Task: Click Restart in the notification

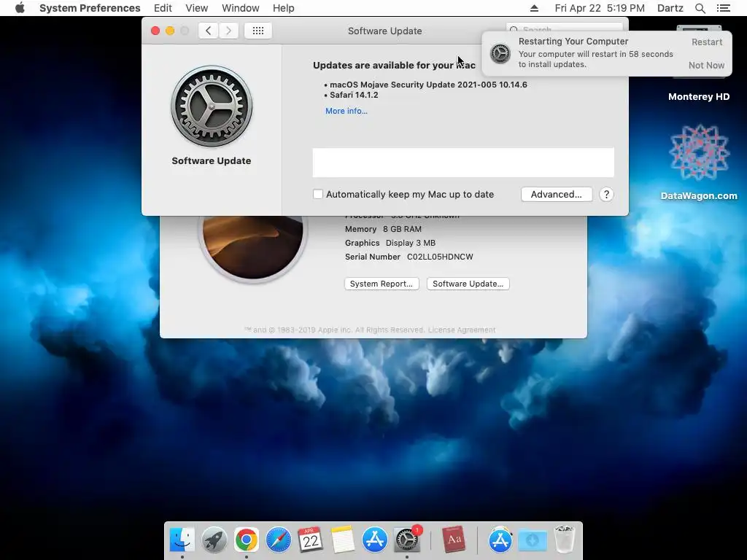Action: pos(706,42)
